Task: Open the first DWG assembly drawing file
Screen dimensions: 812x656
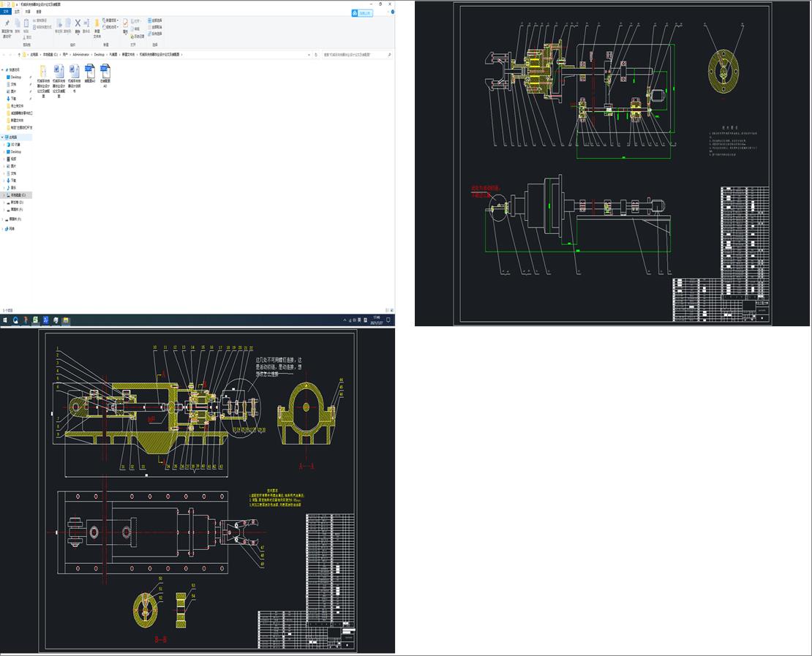Action: click(x=90, y=72)
